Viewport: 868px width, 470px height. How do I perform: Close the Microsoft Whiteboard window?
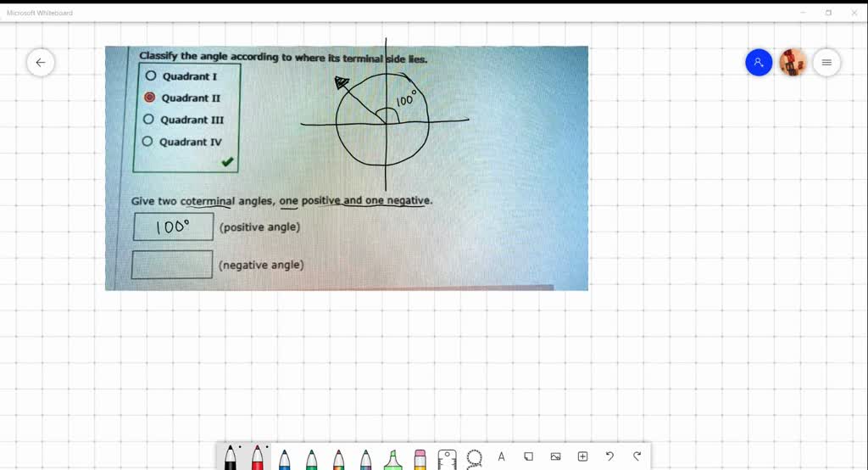click(854, 12)
